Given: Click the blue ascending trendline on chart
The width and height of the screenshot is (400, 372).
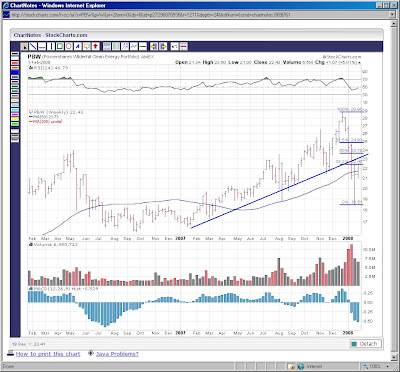Looking at the screenshot, I should point(280,191).
